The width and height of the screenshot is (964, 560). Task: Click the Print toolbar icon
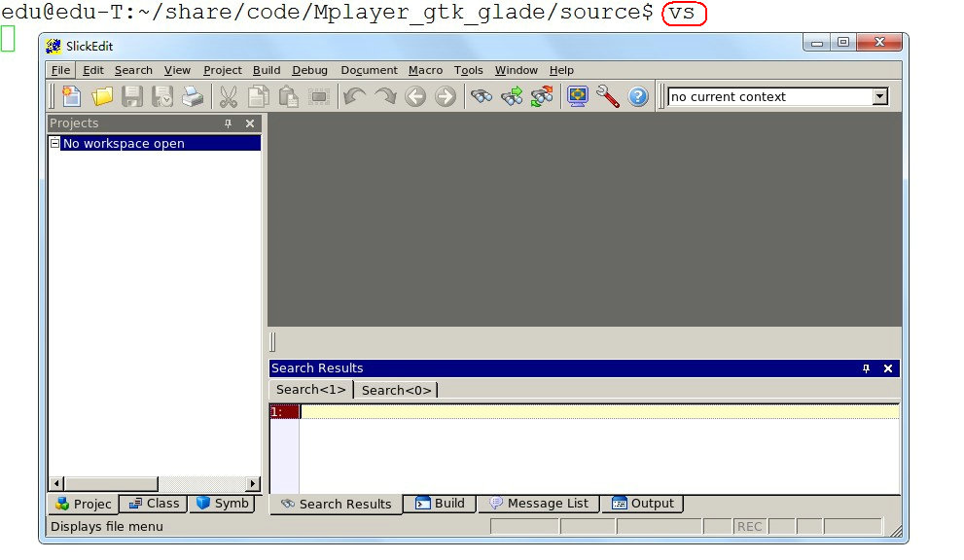click(193, 96)
